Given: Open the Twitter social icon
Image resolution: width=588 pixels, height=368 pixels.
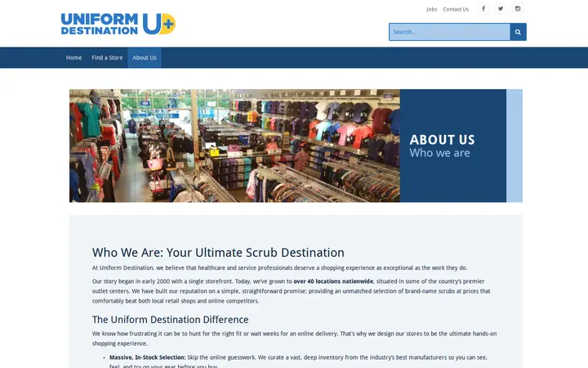Looking at the screenshot, I should (x=501, y=9).
